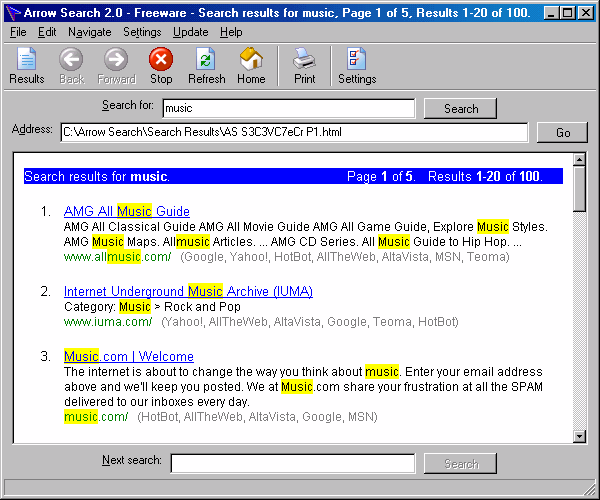Click the Next search input box
The image size is (600, 500).
pos(293,464)
